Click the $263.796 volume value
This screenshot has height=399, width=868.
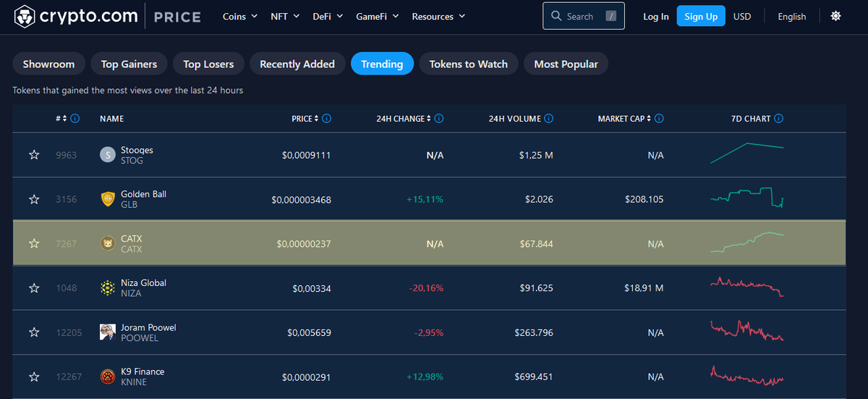point(534,332)
